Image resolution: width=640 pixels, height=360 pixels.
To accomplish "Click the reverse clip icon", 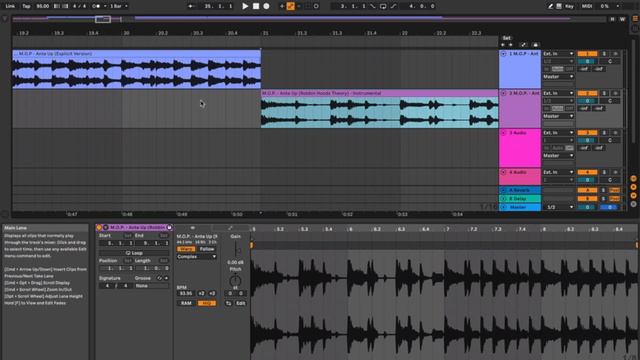I will click(228, 303).
